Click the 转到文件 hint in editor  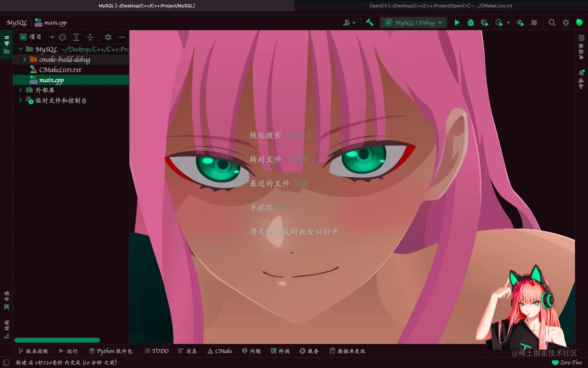[x=265, y=159]
